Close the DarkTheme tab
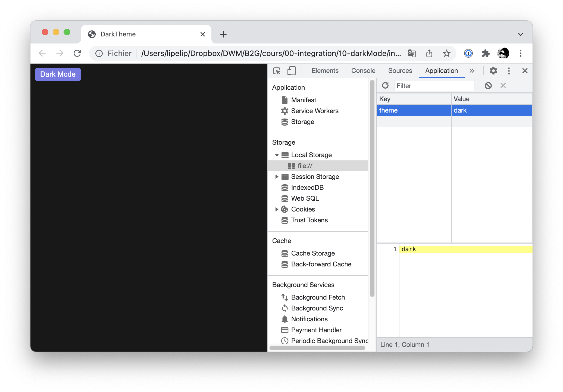 (x=203, y=34)
